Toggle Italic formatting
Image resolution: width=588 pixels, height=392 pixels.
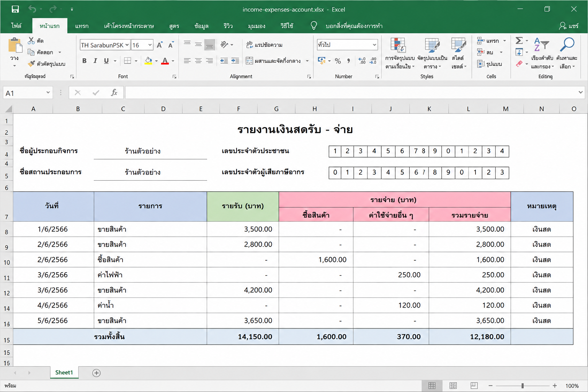95,61
